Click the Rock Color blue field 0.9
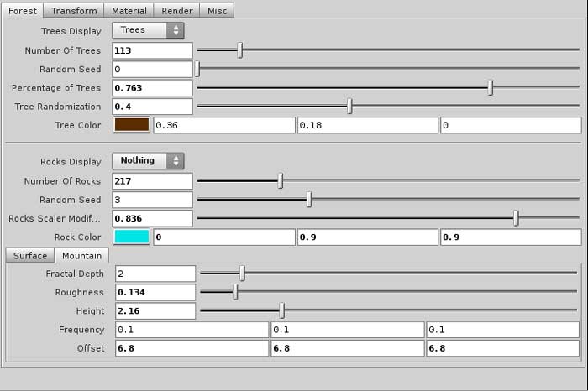The image size is (588, 391). (511, 237)
